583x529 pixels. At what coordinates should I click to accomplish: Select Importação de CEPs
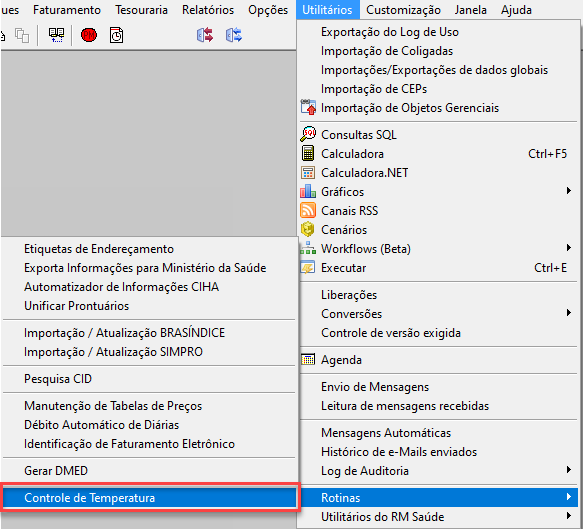(x=438, y=88)
